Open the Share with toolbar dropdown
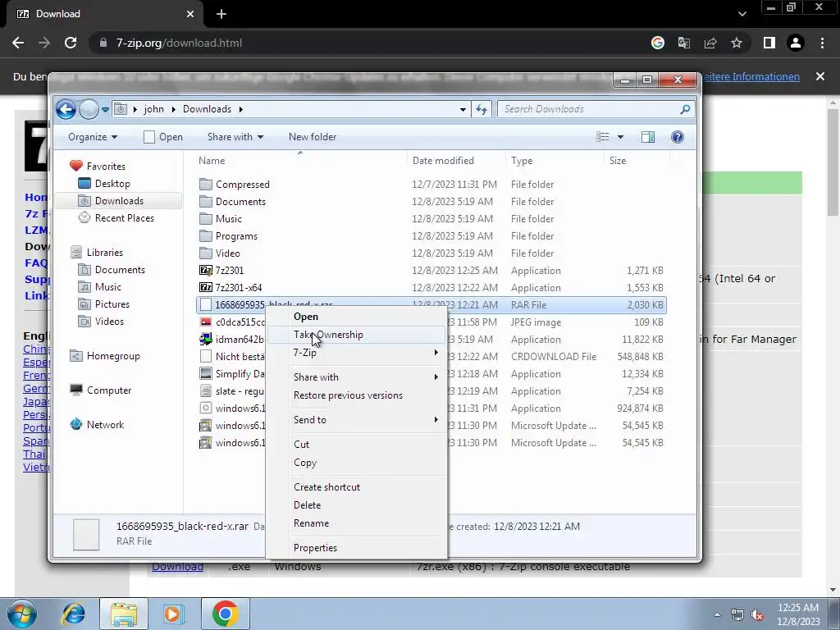 235,137
